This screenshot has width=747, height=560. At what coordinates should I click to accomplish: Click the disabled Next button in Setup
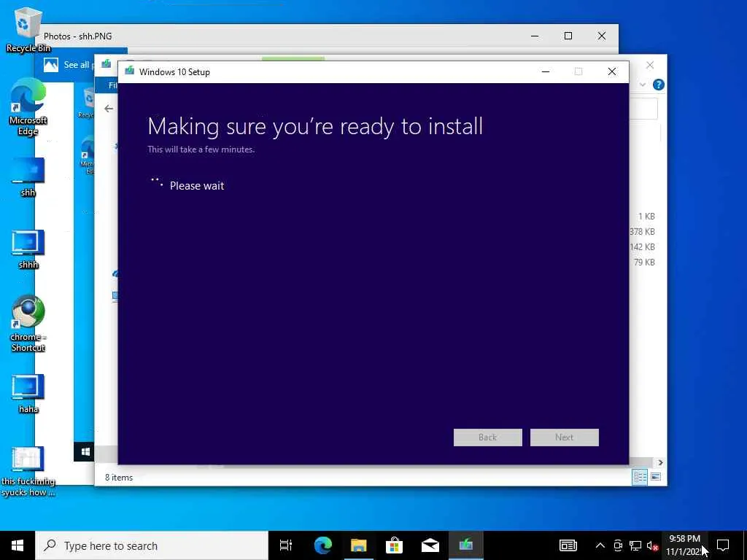point(564,437)
